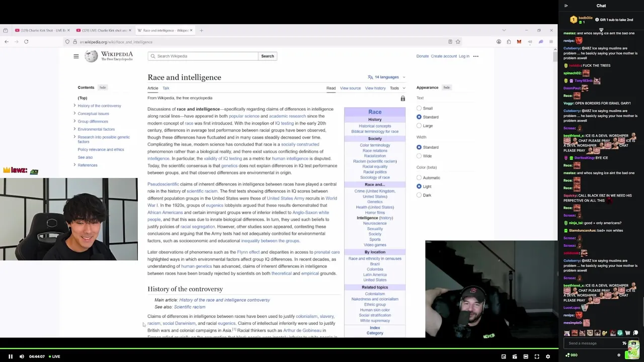Select Automatic color mode
Image resolution: width=644 pixels, height=362 pixels.
pyautogui.click(x=419, y=177)
